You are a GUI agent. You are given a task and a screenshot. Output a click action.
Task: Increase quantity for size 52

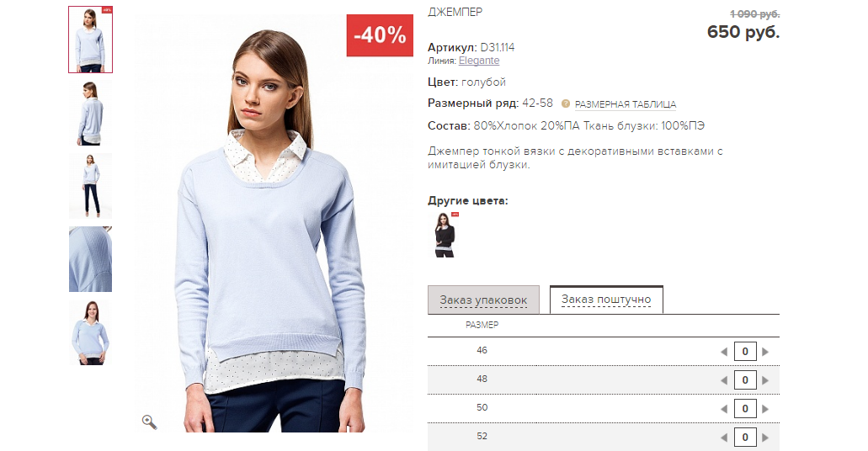click(x=765, y=438)
